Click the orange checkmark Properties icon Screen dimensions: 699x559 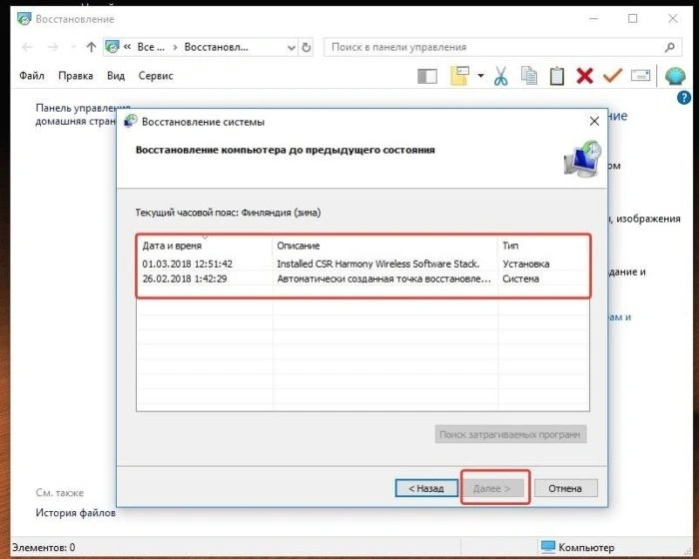click(x=613, y=75)
